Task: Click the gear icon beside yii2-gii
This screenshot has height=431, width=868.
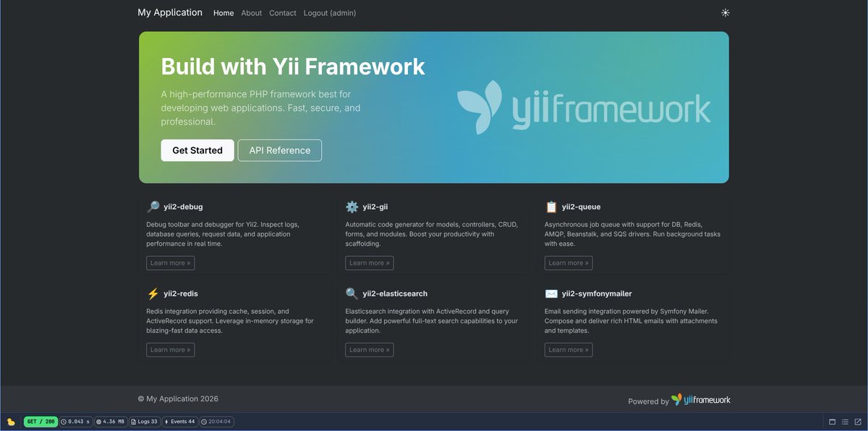Action: (352, 207)
